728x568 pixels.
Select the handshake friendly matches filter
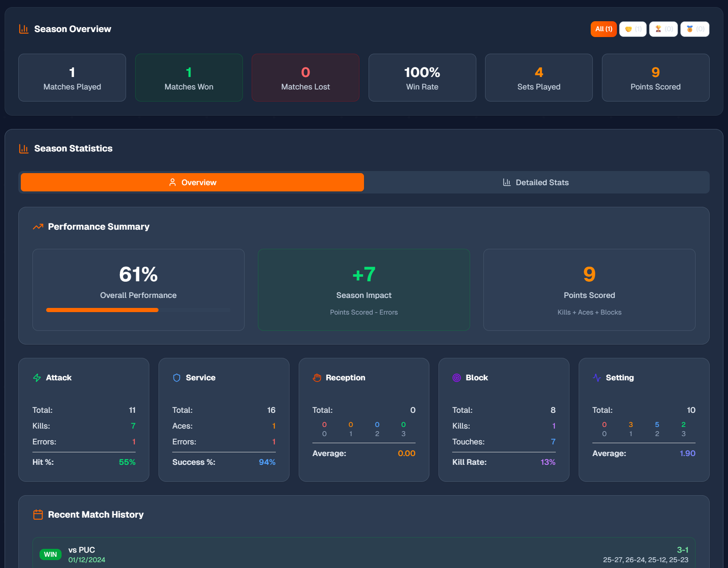(x=633, y=29)
